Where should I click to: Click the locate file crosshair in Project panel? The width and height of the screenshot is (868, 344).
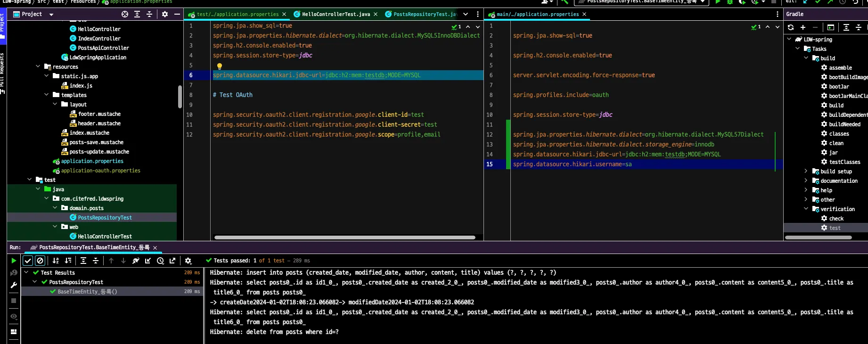tap(125, 14)
